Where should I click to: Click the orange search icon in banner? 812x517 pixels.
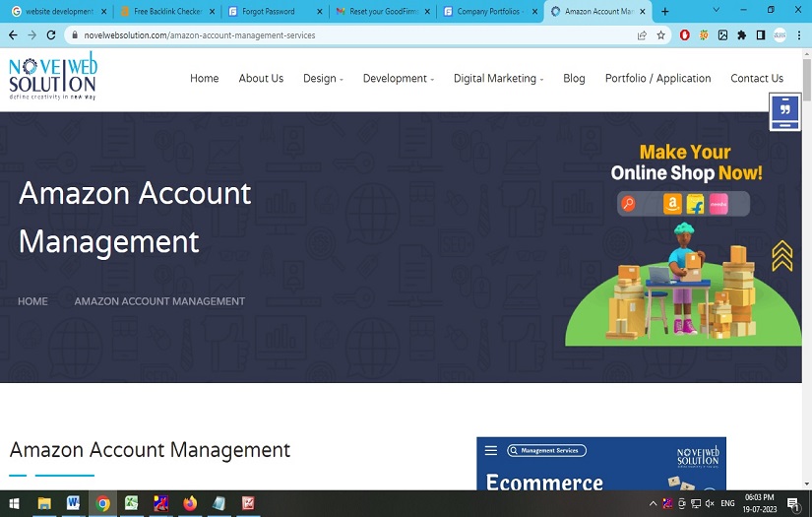pyautogui.click(x=628, y=204)
